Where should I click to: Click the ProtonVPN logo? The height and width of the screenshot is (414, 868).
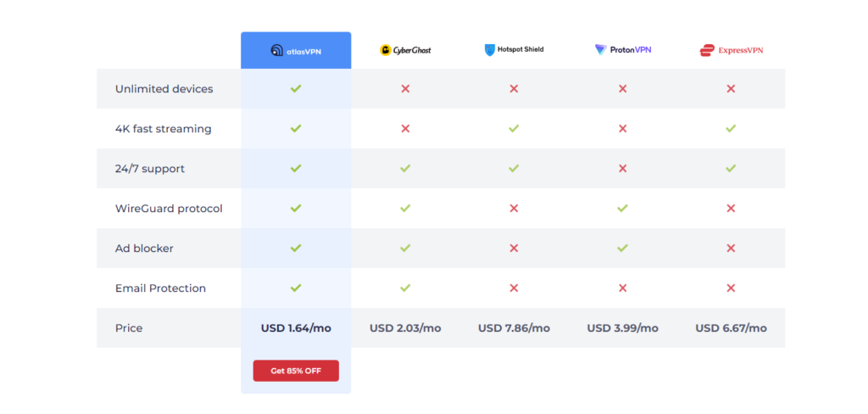click(622, 50)
